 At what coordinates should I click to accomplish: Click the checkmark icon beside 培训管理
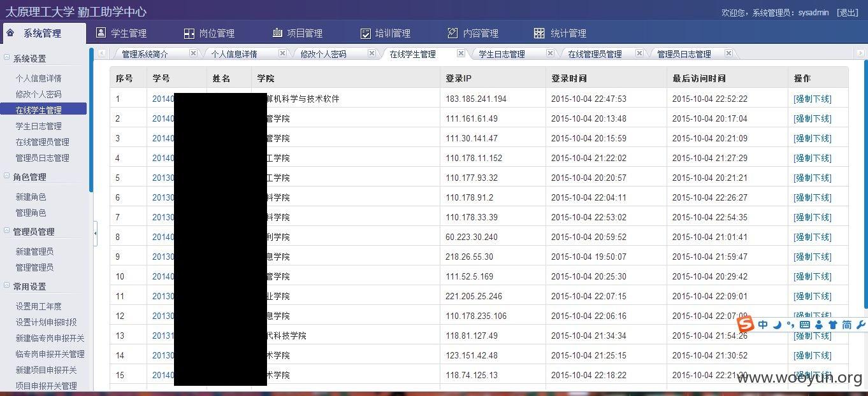pos(365,33)
